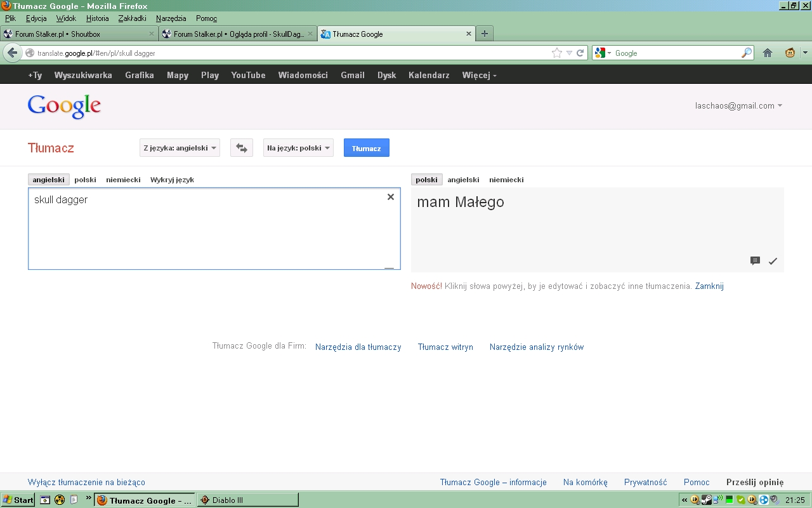Open Narzędzia dla tłumaczy link
This screenshot has height=508, width=812.
pos(358,347)
